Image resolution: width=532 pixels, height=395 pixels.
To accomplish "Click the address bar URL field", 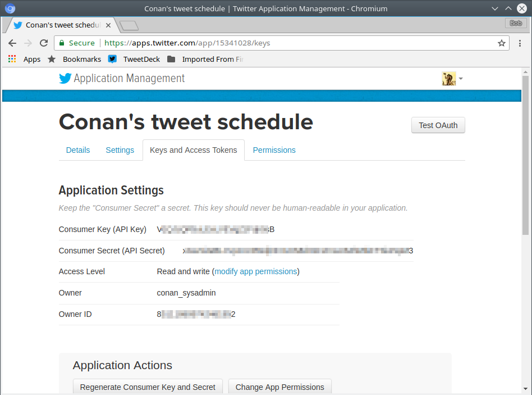I will 282,43.
